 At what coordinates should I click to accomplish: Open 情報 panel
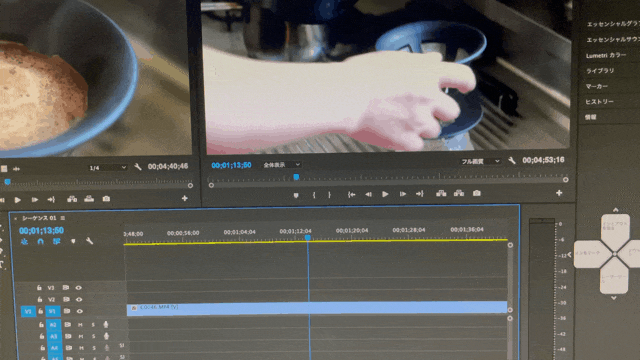pos(591,117)
